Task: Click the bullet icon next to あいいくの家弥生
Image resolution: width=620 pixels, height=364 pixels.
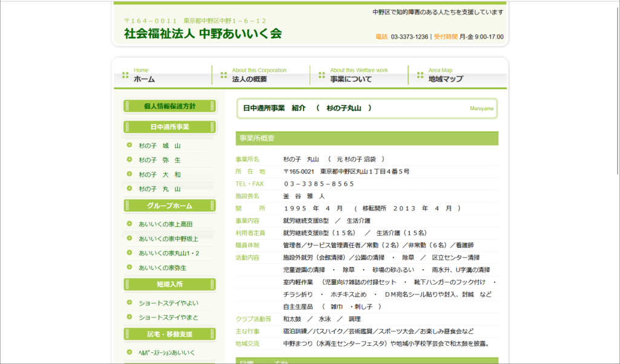Action: click(129, 267)
